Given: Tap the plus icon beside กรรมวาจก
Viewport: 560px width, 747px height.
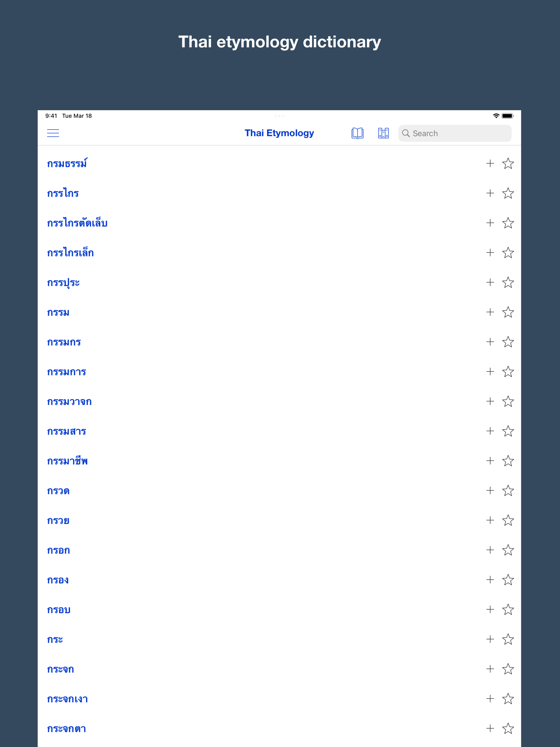Looking at the screenshot, I should point(490,401).
